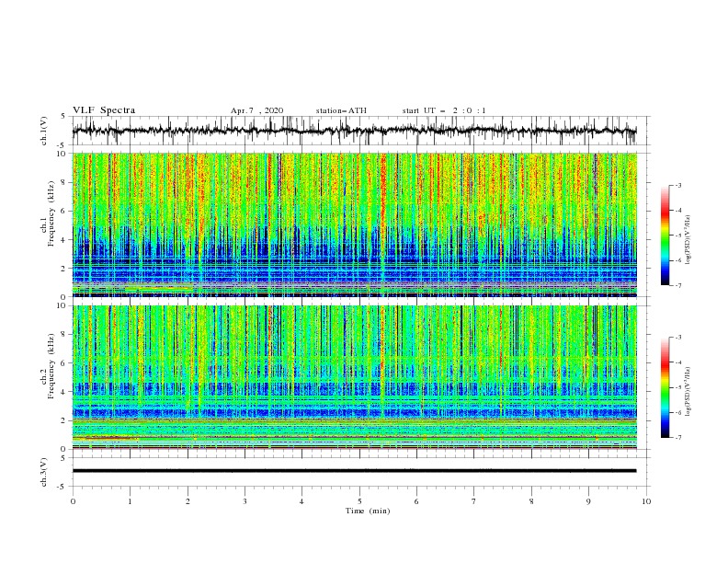Click the "-5" tick on ch.1(V) axis
The image size is (728, 563).
point(63,145)
